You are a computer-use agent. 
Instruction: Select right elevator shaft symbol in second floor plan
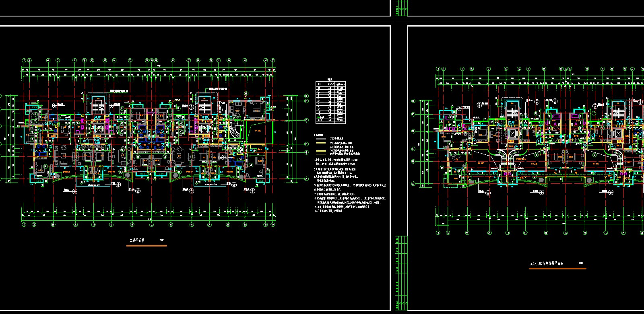[203, 129]
